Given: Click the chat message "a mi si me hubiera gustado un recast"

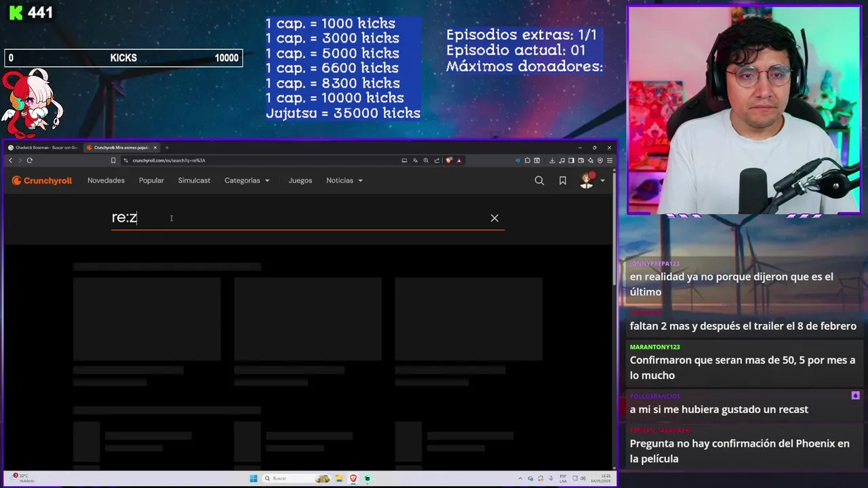Looking at the screenshot, I should 719,409.
